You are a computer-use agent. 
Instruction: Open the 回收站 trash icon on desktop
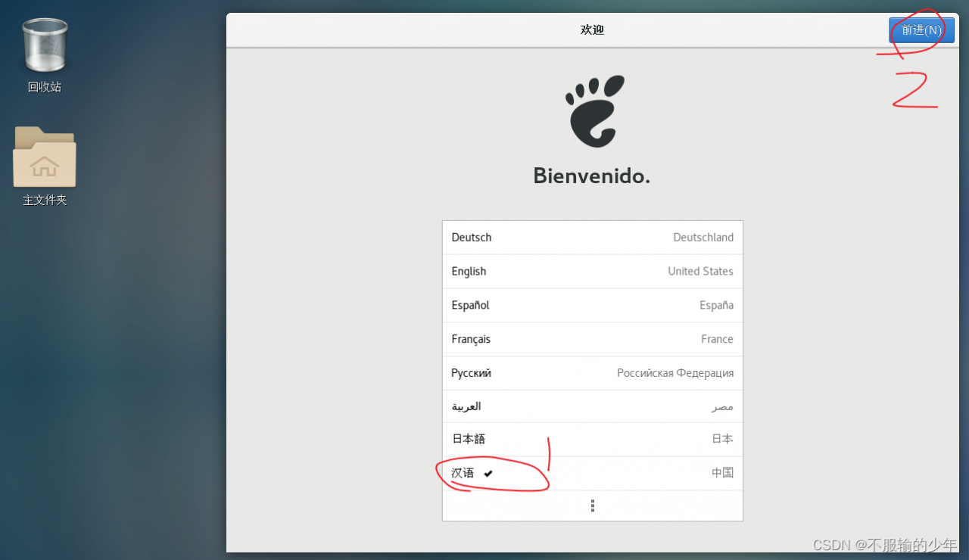coord(45,45)
